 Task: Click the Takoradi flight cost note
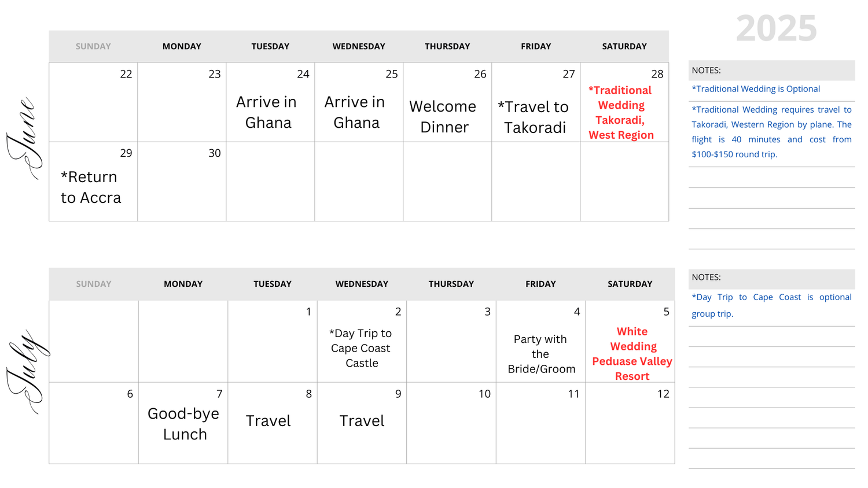pos(771,132)
